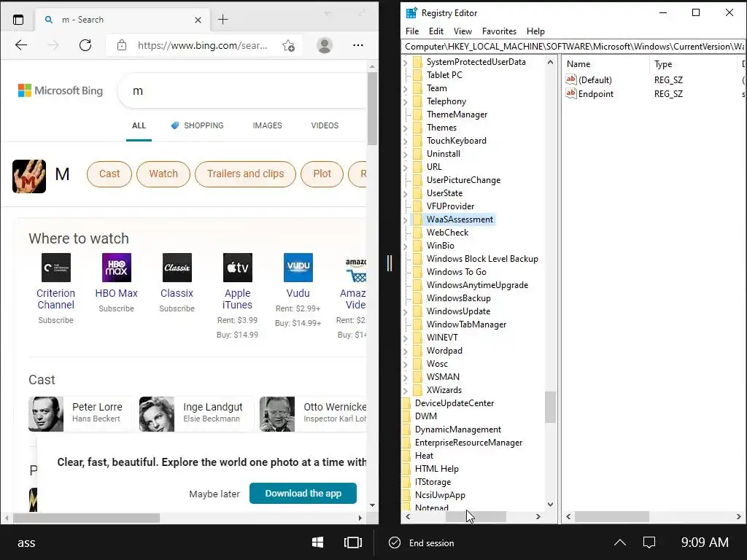Open Registry Editor View menu
This screenshot has width=747, height=560.
[462, 31]
